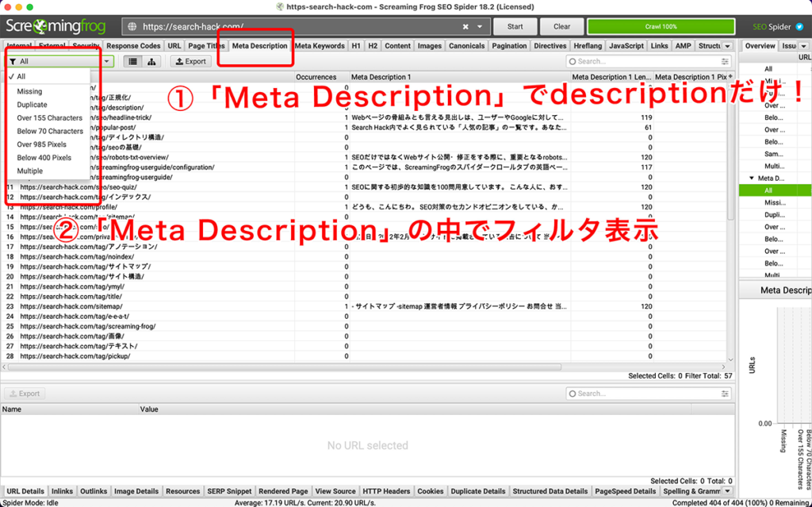Open the Meta Keywords tab
Image resolution: width=812 pixels, height=507 pixels.
(320, 45)
